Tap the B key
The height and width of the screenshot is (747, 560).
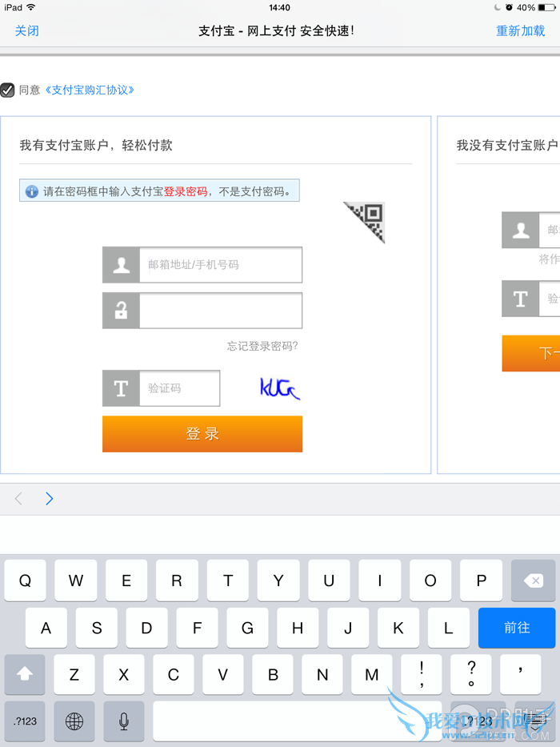273,674
